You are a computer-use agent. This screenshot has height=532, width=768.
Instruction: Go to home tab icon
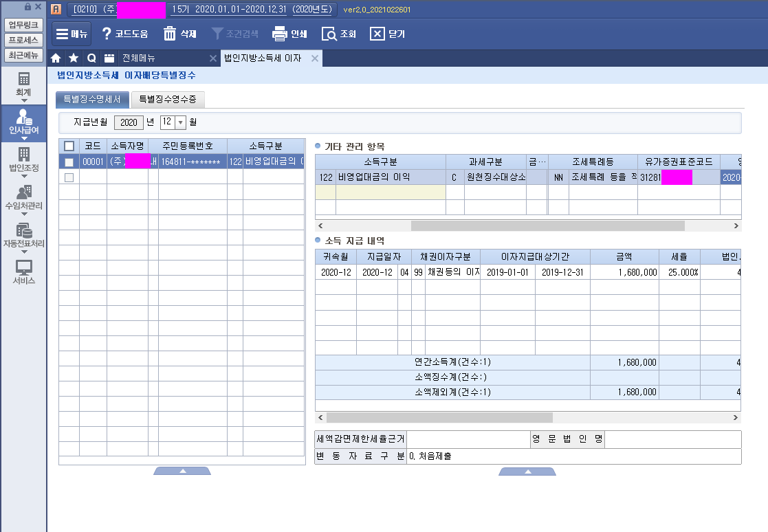click(56, 58)
